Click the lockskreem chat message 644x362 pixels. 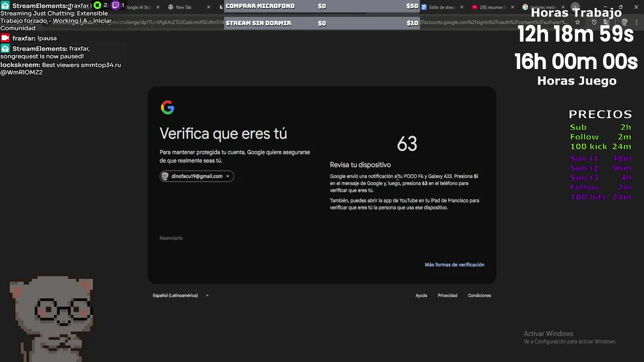60,68
